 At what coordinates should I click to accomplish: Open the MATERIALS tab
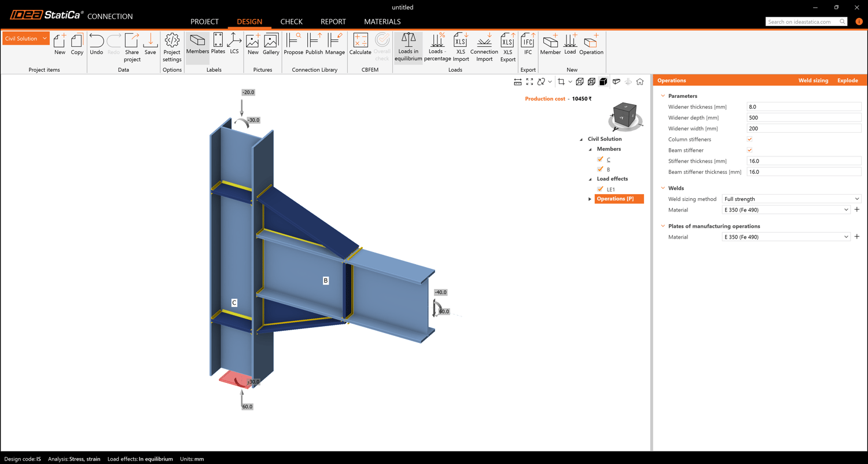tap(382, 21)
